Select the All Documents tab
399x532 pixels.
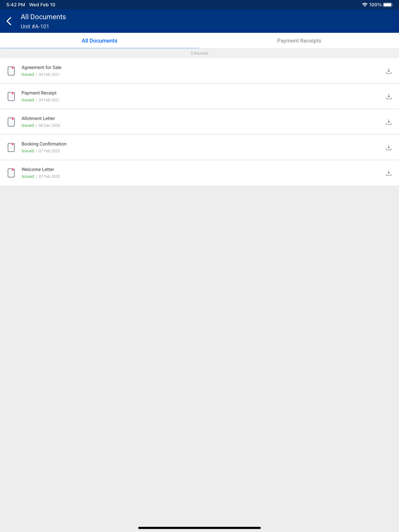click(100, 41)
